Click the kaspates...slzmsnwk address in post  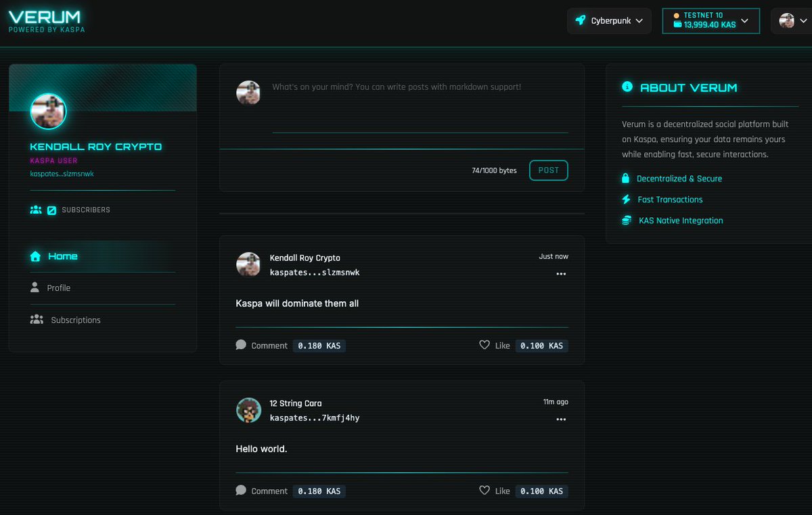pos(315,273)
